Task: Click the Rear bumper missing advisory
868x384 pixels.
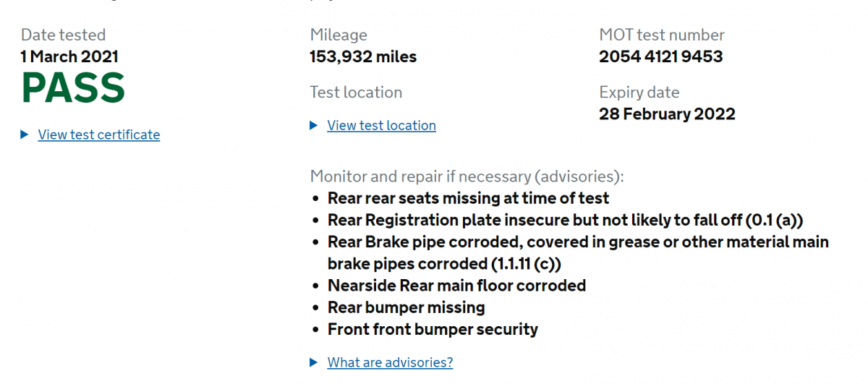Action: click(406, 307)
